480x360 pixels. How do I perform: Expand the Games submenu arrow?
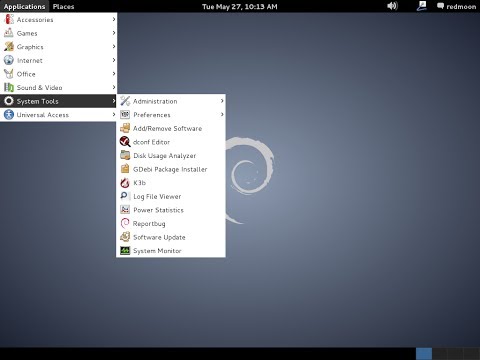point(114,33)
